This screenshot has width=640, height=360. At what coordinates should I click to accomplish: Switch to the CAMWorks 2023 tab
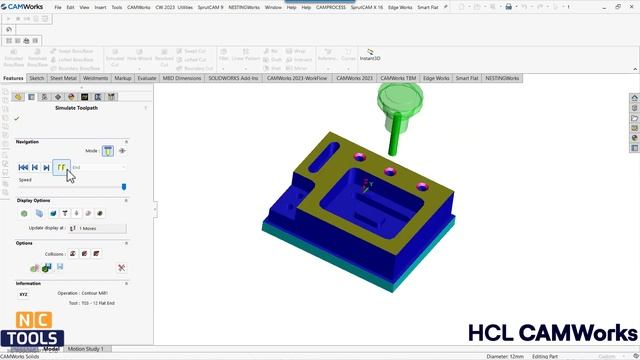point(354,78)
